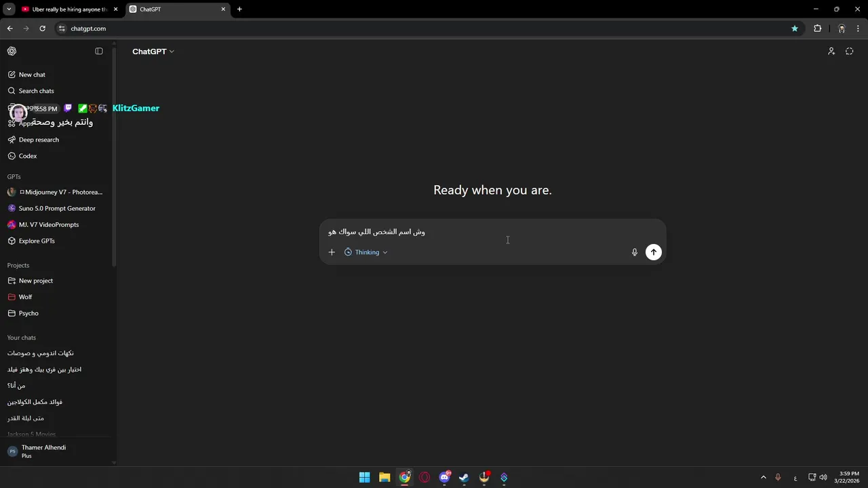Screen dimensions: 868x488
Task: Open the Chrome profile avatar
Action: (x=842, y=28)
